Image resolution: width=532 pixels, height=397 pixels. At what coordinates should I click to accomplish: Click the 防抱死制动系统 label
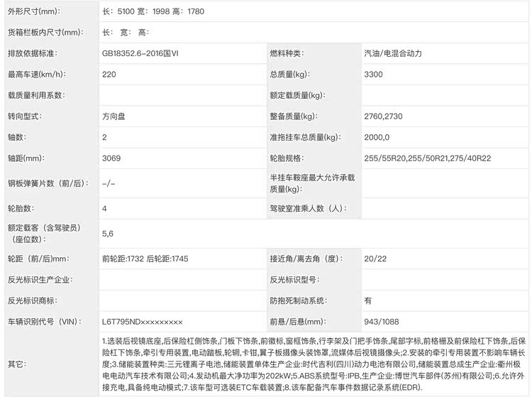tap(298, 300)
